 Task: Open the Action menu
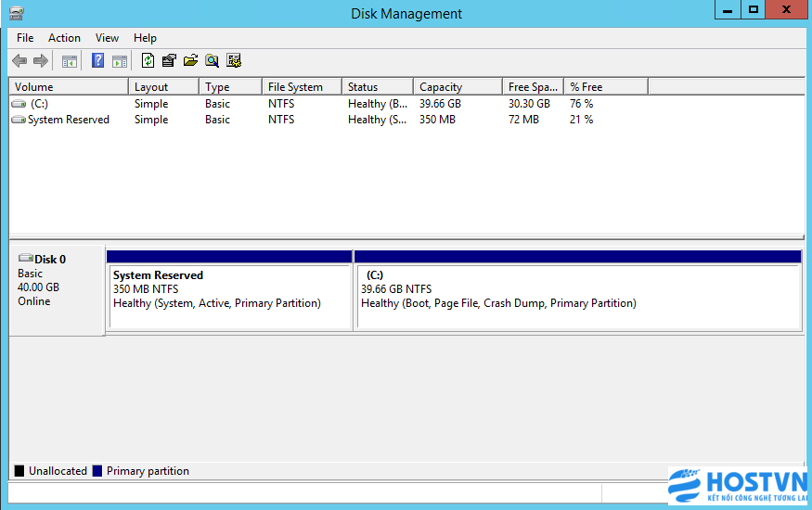point(64,38)
